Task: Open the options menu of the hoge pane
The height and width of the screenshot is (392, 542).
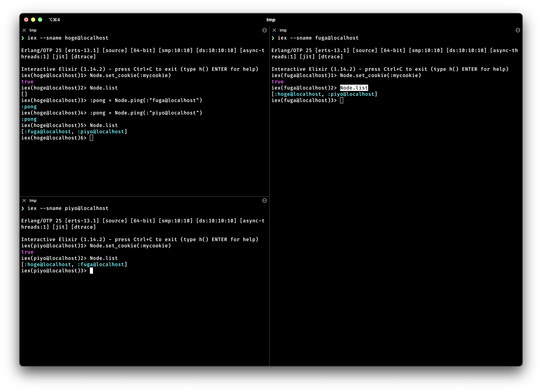Action: pyautogui.click(x=265, y=30)
